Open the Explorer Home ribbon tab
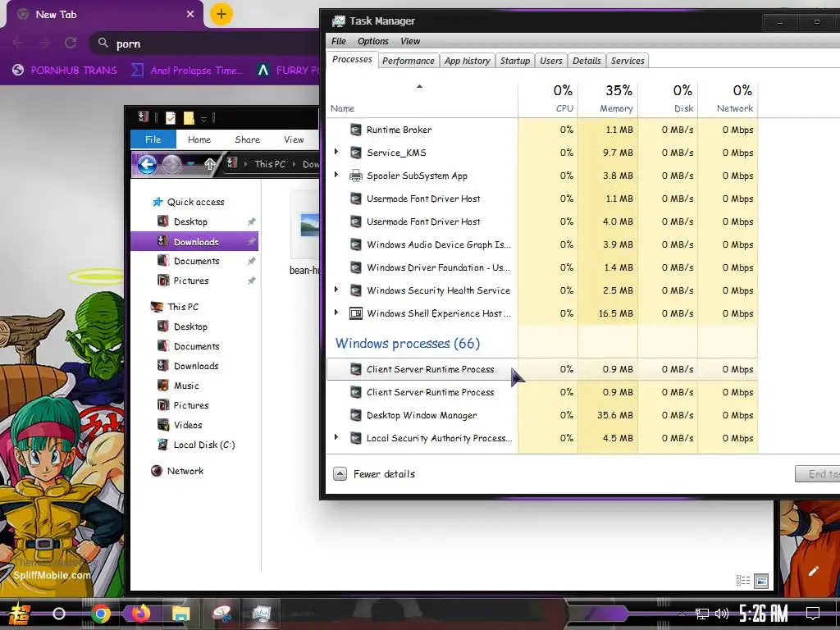 pyautogui.click(x=199, y=139)
